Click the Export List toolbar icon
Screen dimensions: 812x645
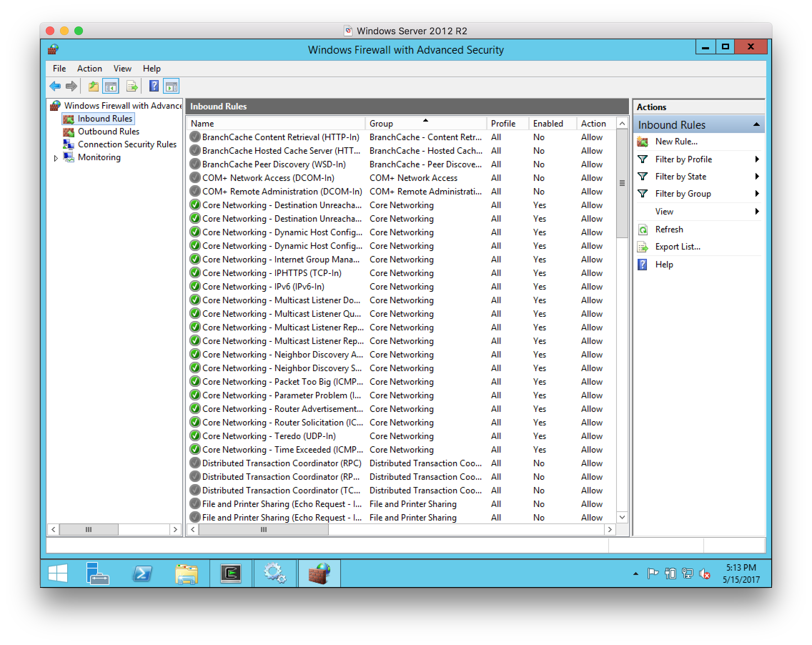[132, 86]
